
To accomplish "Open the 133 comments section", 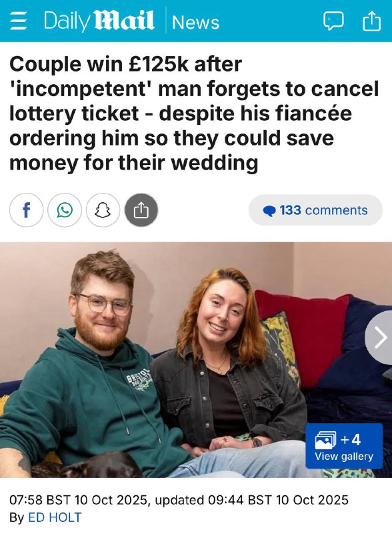I will (315, 210).
